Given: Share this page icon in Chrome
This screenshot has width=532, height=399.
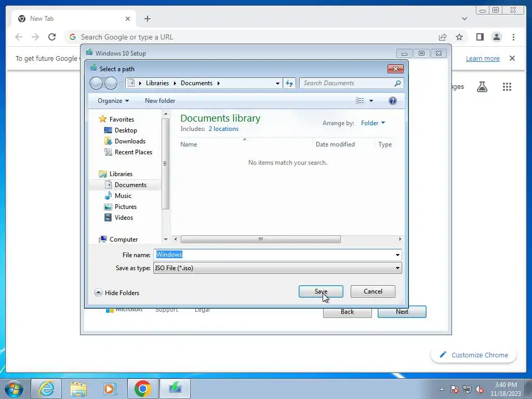Looking at the screenshot, I should pyautogui.click(x=443, y=37).
